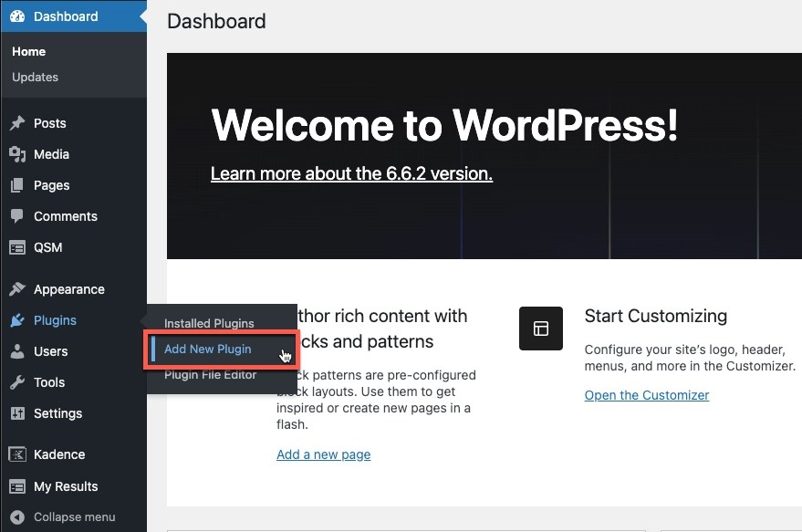Screen dimensions: 802x532
Task: Click Add a new page link
Action: (x=324, y=454)
